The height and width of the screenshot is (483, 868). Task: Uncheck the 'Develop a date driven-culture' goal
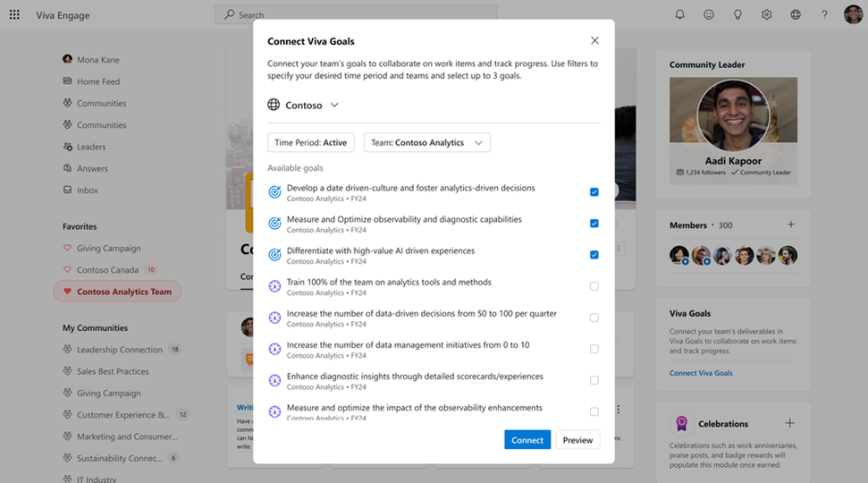[x=594, y=192]
